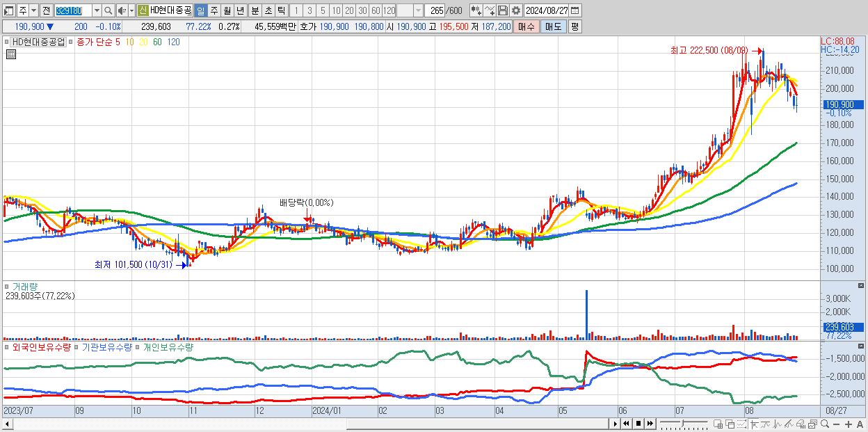Click the add line indicator icon
868x432 pixels.
pyautogui.click(x=490, y=10)
